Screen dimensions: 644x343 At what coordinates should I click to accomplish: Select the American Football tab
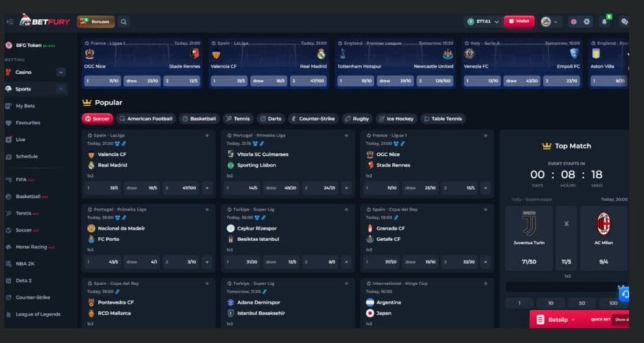(x=146, y=119)
